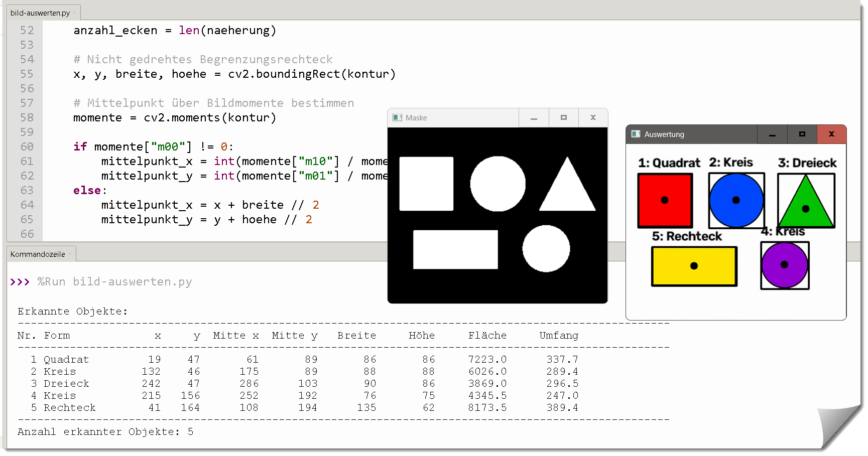Click line number 58 in gutter
Viewport: 868px width, 456px height.
(27, 118)
